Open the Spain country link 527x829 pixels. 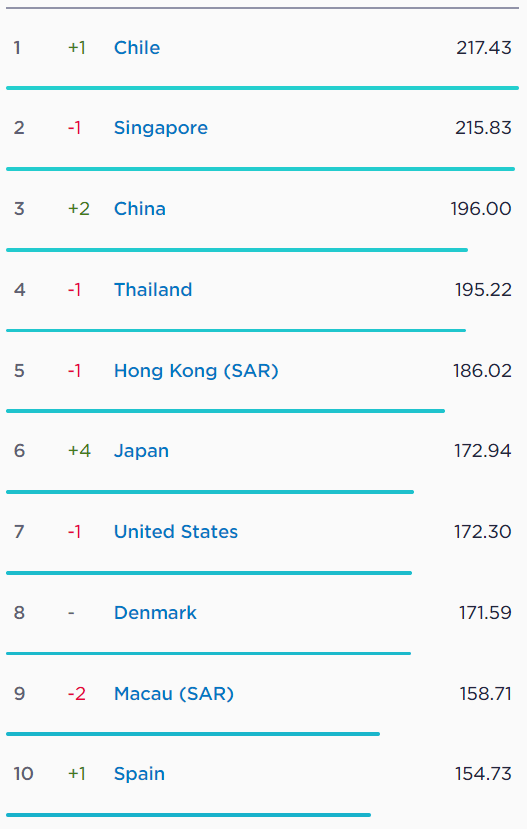[x=139, y=774]
